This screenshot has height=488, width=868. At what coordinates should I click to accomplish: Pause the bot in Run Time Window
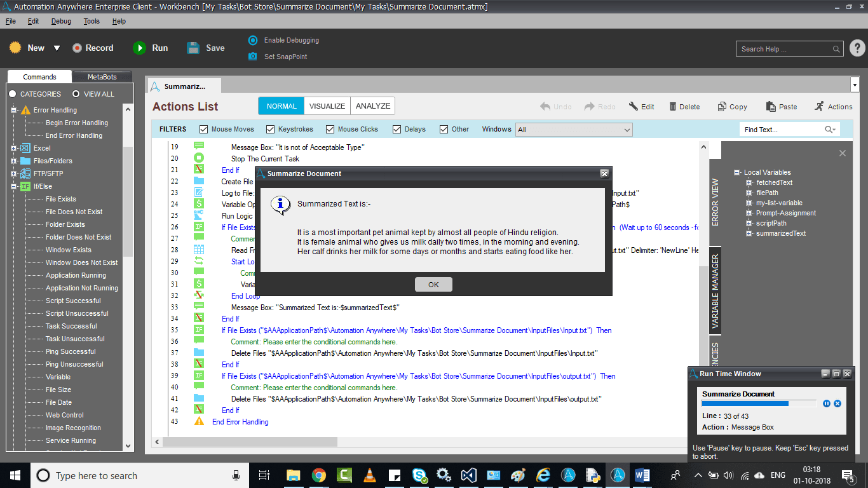827,403
